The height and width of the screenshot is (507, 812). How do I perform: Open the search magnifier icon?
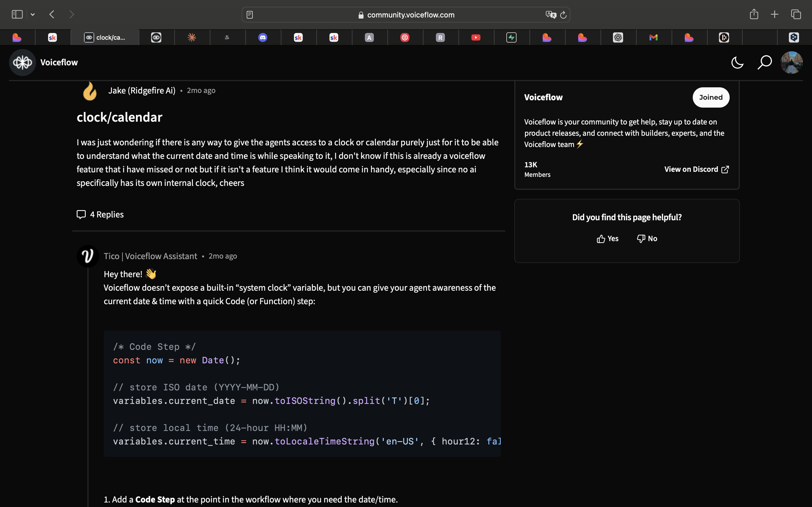[x=764, y=63]
